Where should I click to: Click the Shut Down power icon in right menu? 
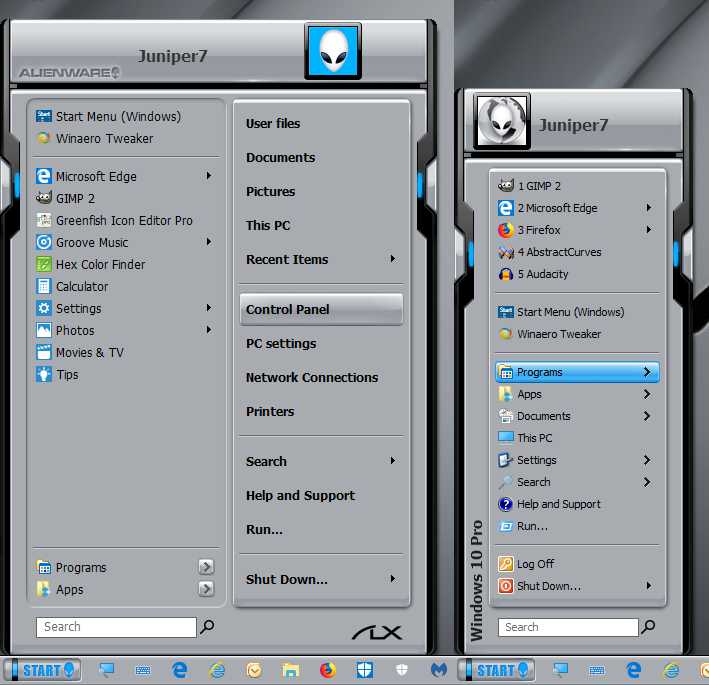point(506,586)
